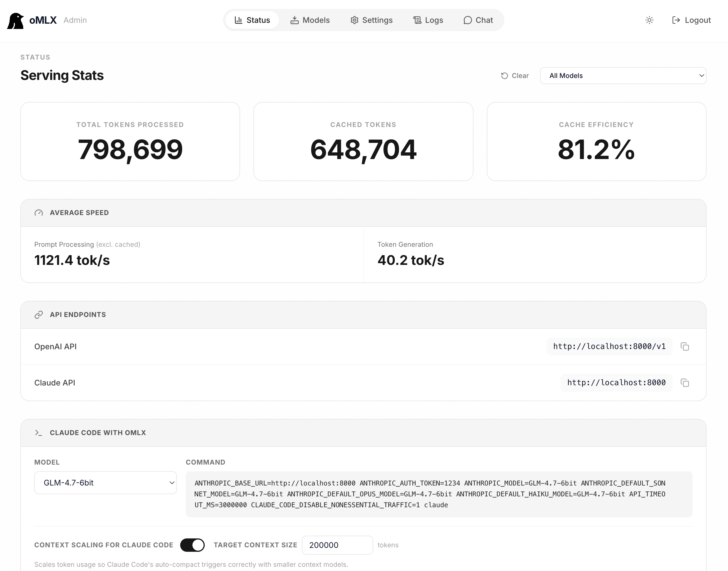
Task: Open the All Models dropdown
Action: click(623, 75)
